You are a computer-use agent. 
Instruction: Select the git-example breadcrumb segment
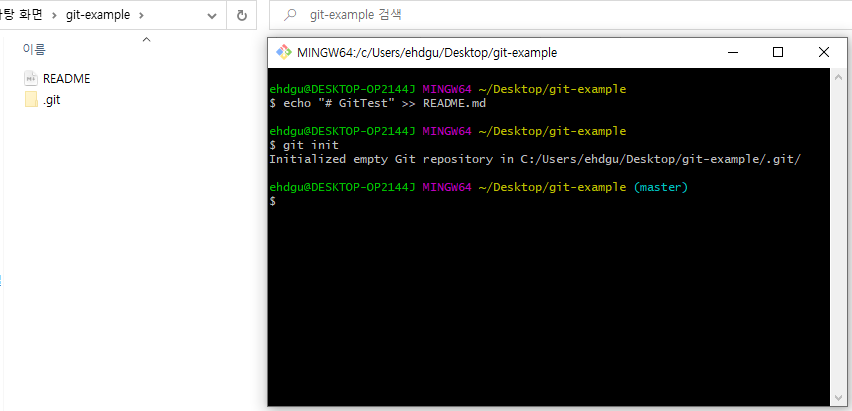tap(98, 15)
